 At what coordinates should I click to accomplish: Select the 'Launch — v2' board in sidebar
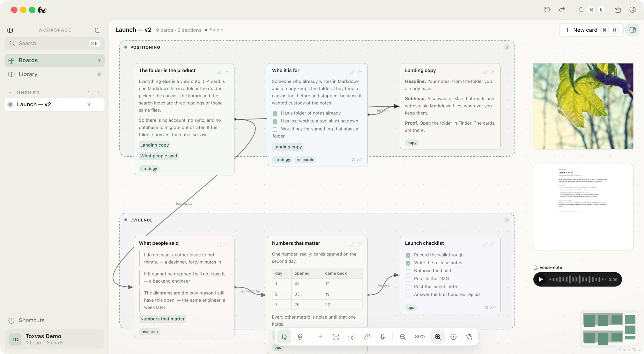pyautogui.click(x=54, y=104)
